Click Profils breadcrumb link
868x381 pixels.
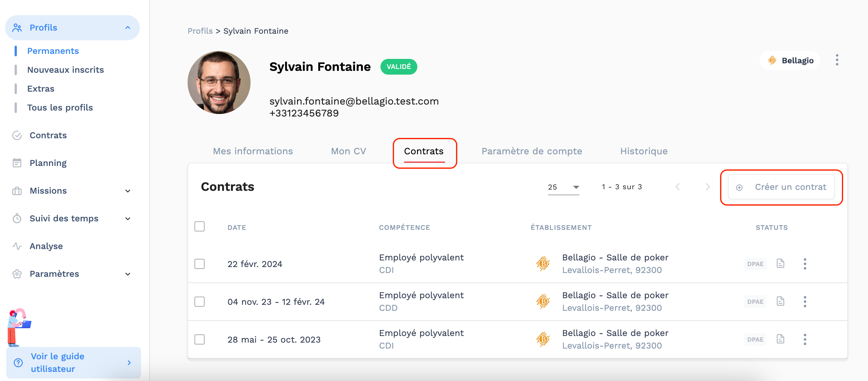(x=200, y=31)
